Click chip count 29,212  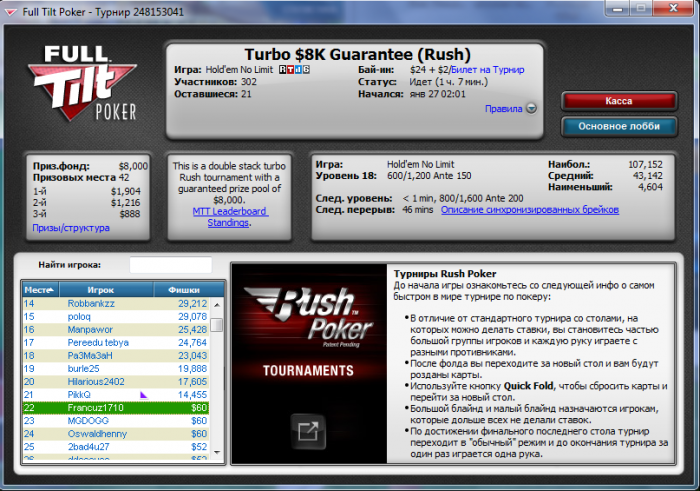click(193, 304)
